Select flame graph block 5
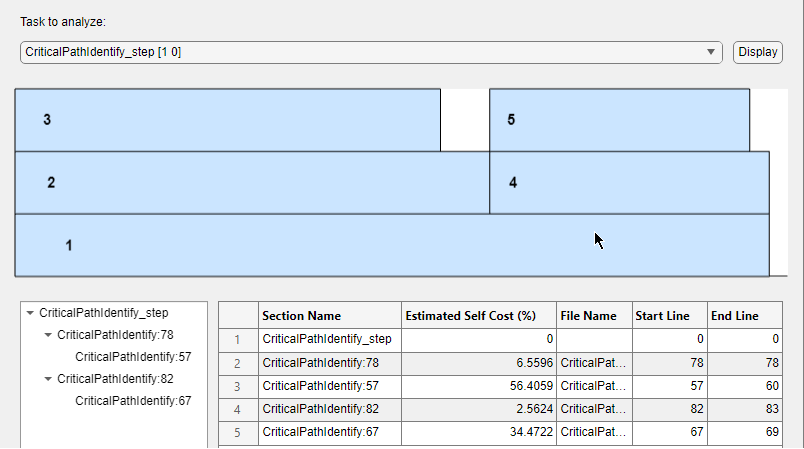 (x=619, y=120)
